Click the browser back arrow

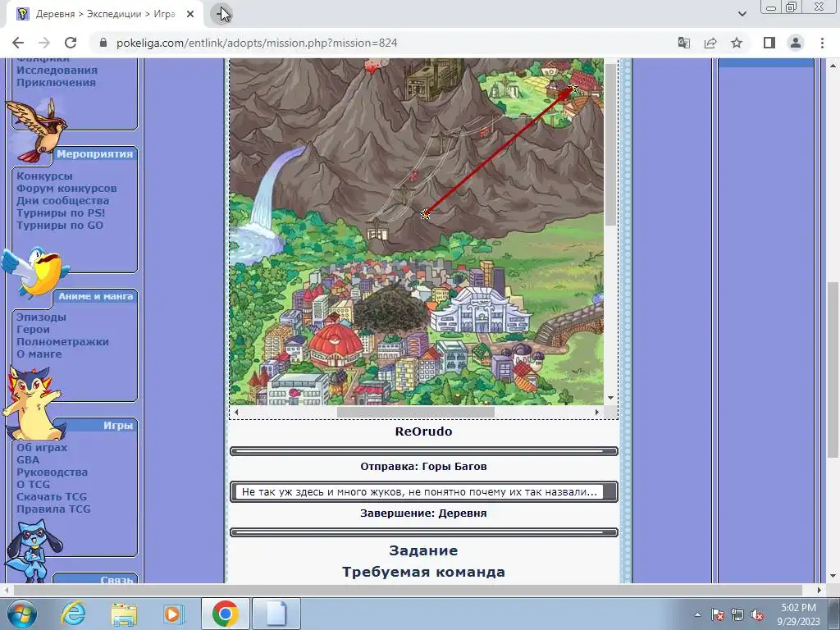(18, 43)
